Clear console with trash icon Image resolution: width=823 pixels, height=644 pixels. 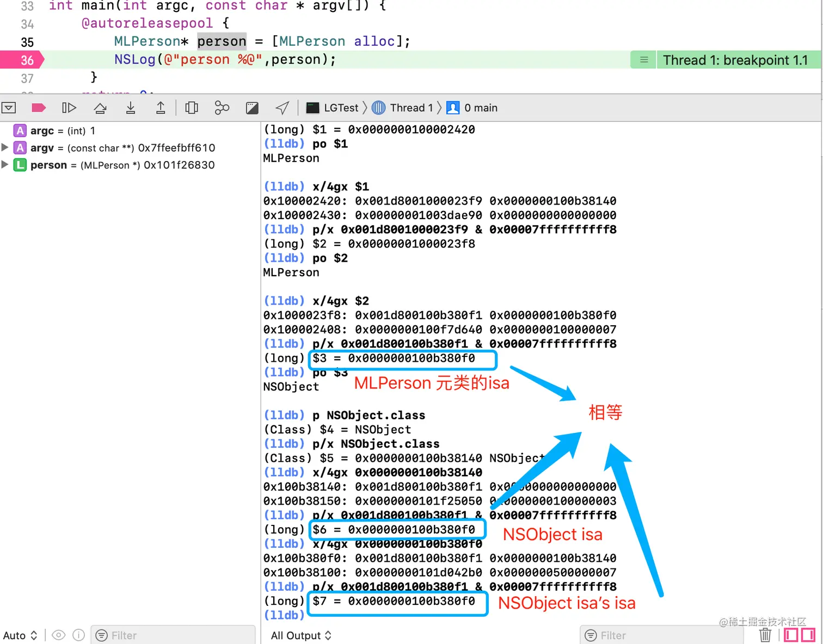(765, 635)
